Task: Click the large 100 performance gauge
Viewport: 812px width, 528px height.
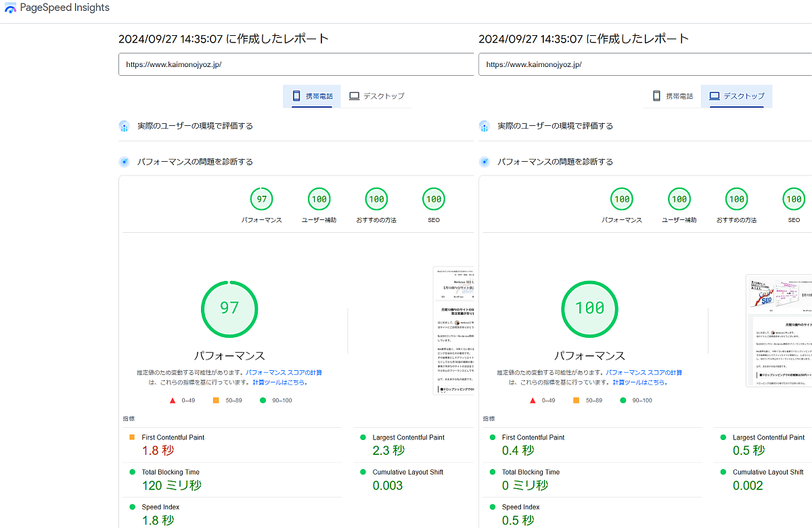Action: click(589, 308)
